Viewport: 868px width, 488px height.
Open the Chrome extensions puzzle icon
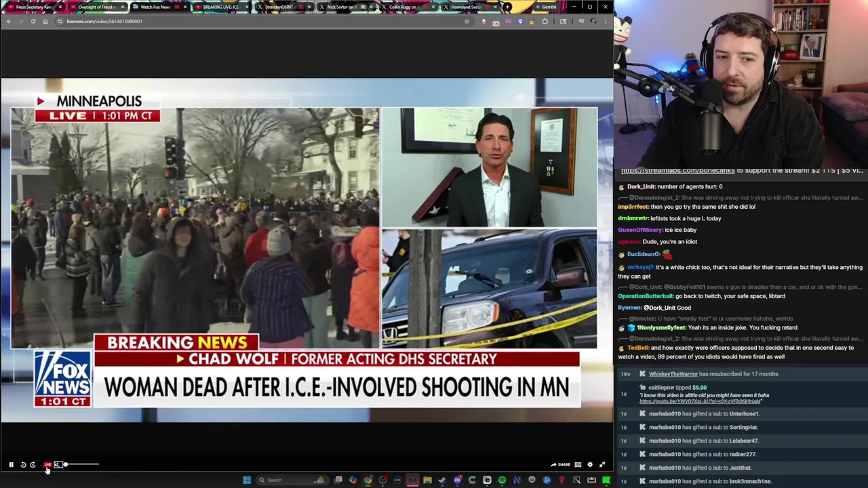(545, 21)
